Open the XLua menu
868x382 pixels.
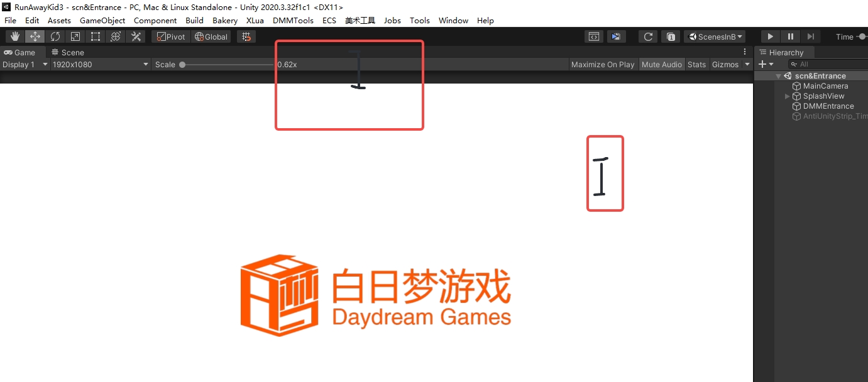click(x=255, y=20)
